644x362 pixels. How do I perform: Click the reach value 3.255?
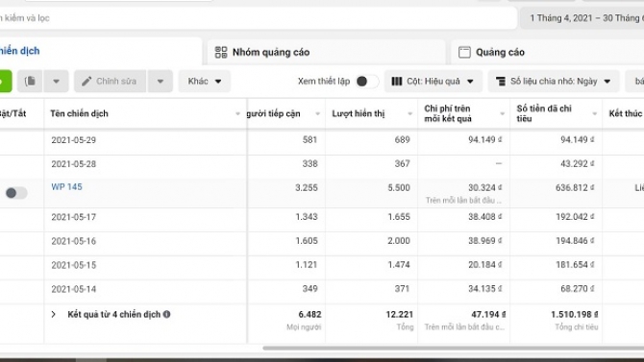point(307,187)
